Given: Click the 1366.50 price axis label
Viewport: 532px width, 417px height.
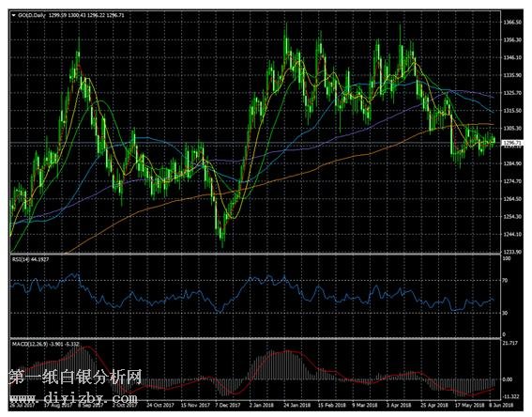Looking at the screenshot, I should tap(512, 23).
